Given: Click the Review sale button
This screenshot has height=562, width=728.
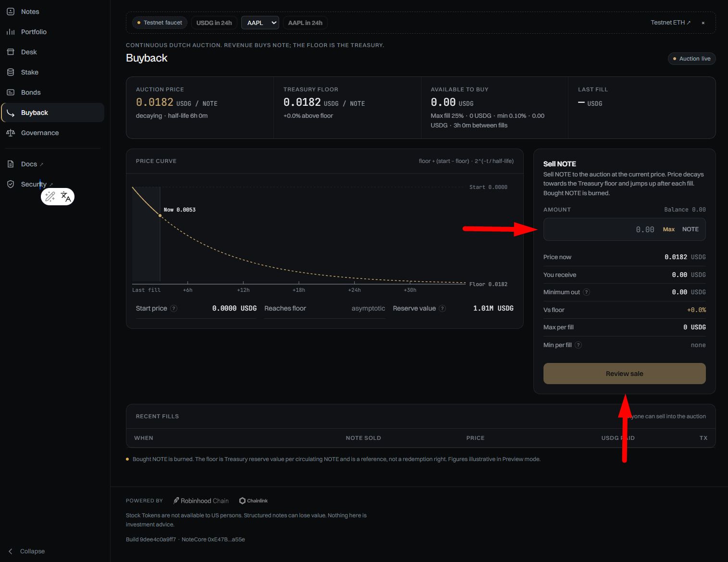Looking at the screenshot, I should 624,374.
